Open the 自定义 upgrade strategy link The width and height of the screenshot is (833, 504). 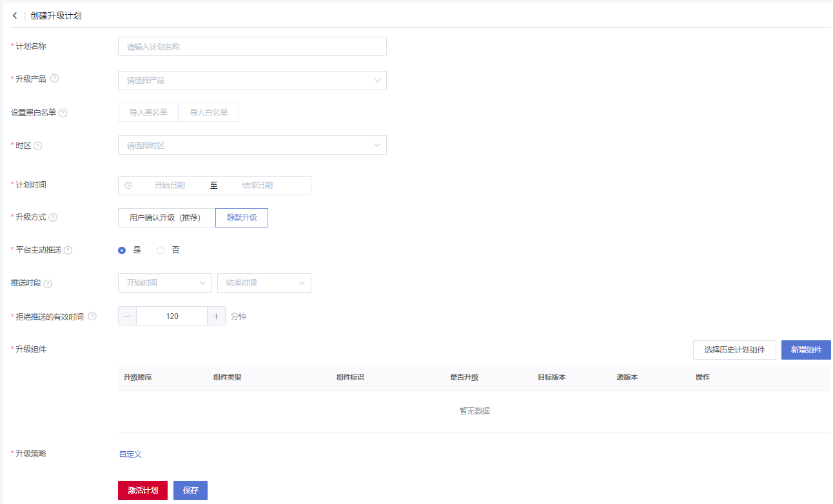(x=130, y=454)
